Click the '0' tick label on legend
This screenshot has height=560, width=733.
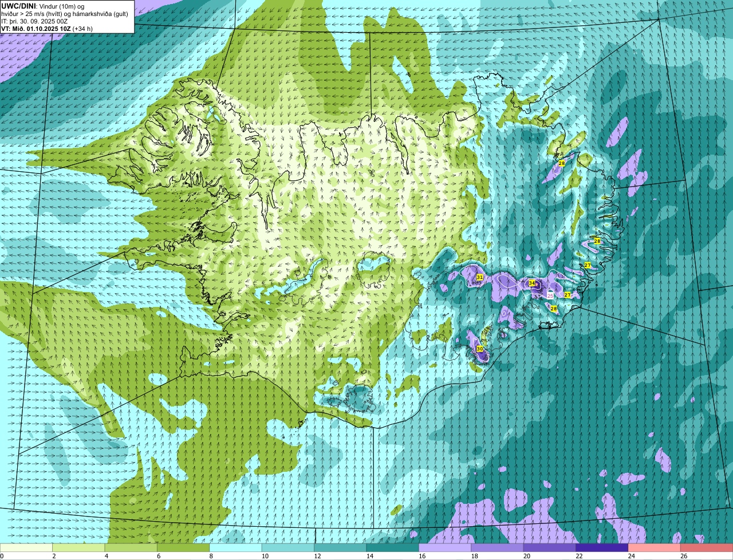click(2, 556)
